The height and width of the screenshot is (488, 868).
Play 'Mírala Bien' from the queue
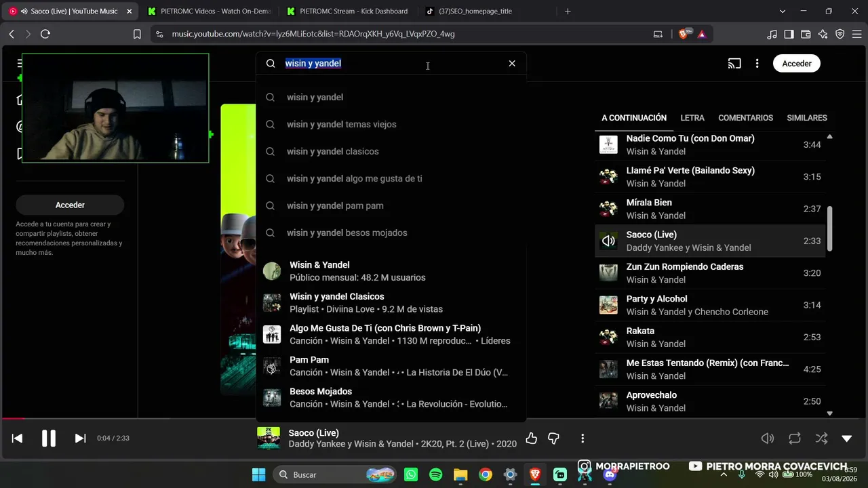(710, 209)
